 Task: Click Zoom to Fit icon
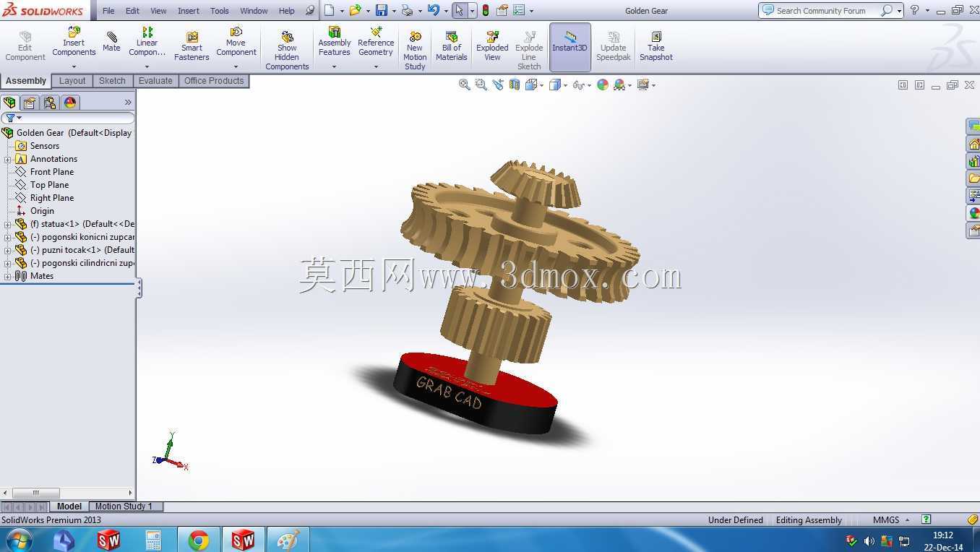point(465,85)
